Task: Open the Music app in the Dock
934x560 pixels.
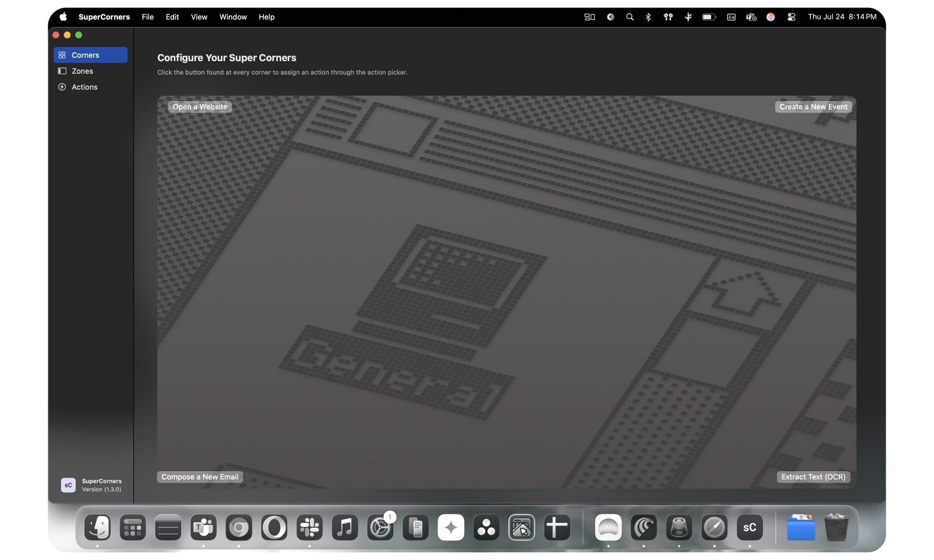Action: (x=345, y=527)
